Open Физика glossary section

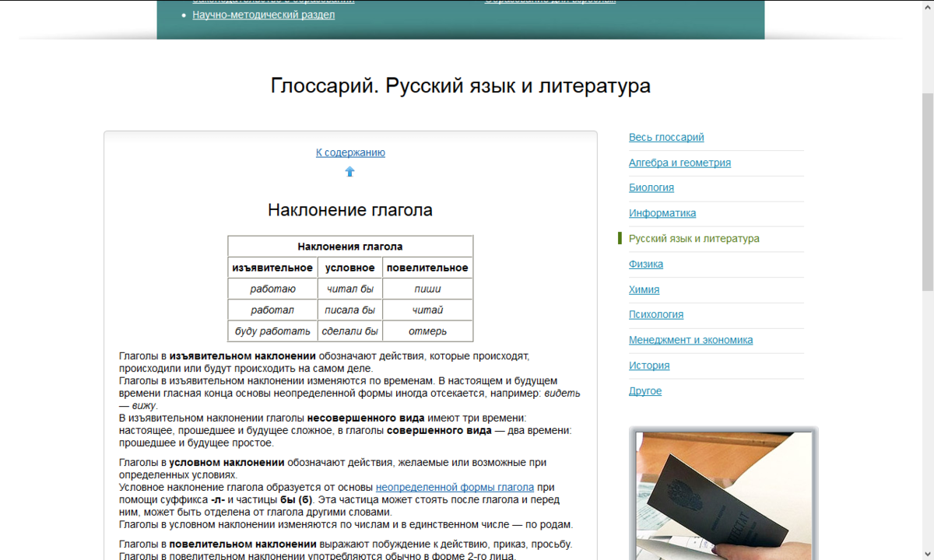click(x=646, y=264)
